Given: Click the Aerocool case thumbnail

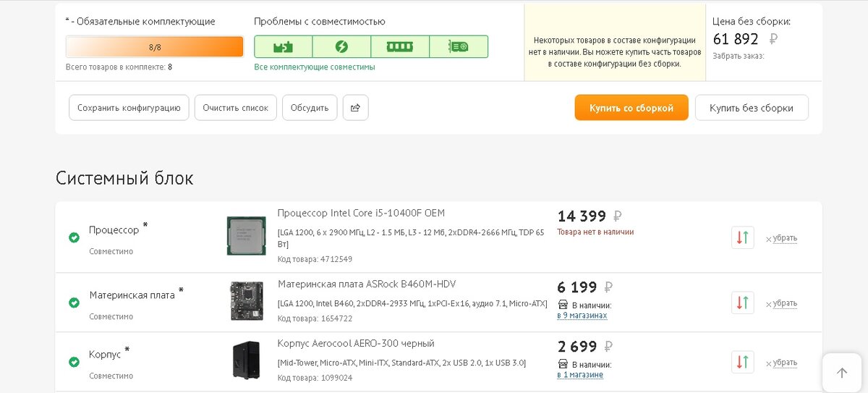Looking at the screenshot, I should (x=246, y=360).
